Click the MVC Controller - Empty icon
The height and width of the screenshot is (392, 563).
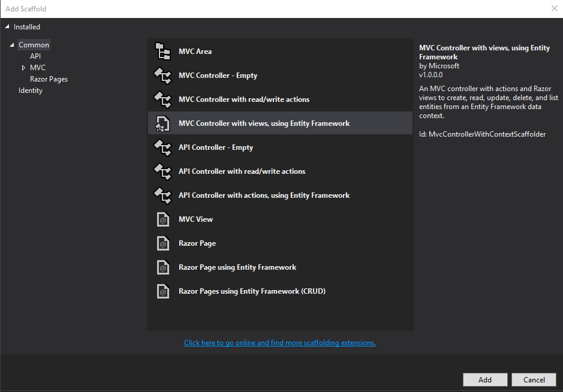(162, 76)
